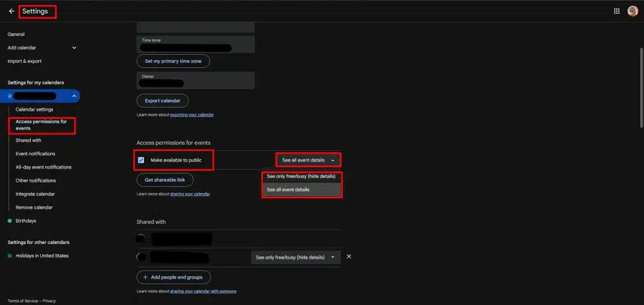Remove shared person with X icon

click(x=349, y=257)
